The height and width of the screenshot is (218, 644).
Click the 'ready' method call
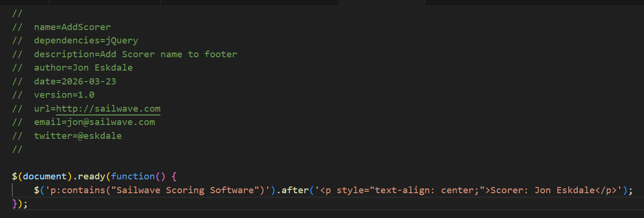click(x=91, y=176)
